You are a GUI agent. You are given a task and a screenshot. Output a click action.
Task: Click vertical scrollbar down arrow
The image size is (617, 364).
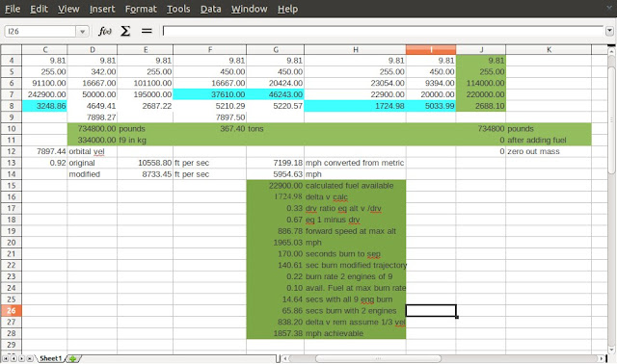click(x=611, y=350)
